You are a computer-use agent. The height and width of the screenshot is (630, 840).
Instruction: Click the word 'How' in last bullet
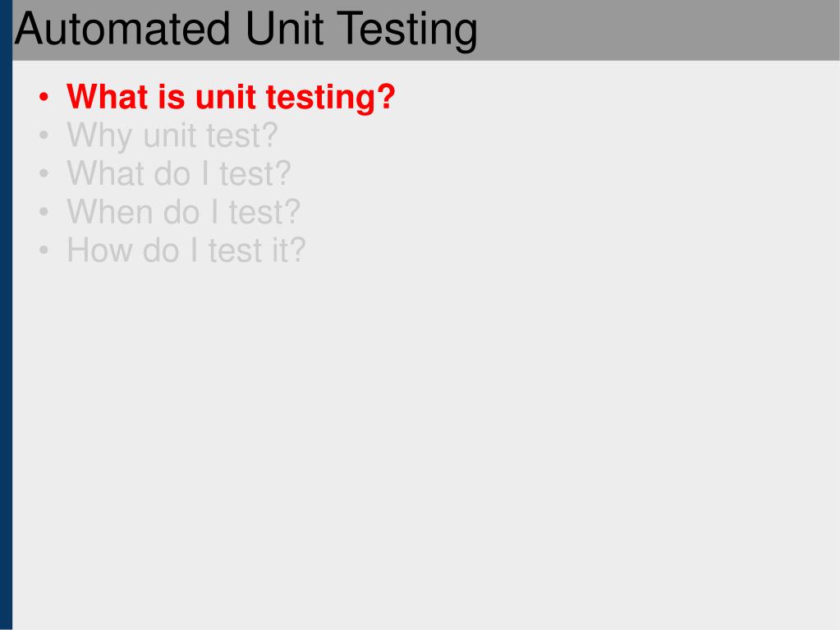coord(100,251)
